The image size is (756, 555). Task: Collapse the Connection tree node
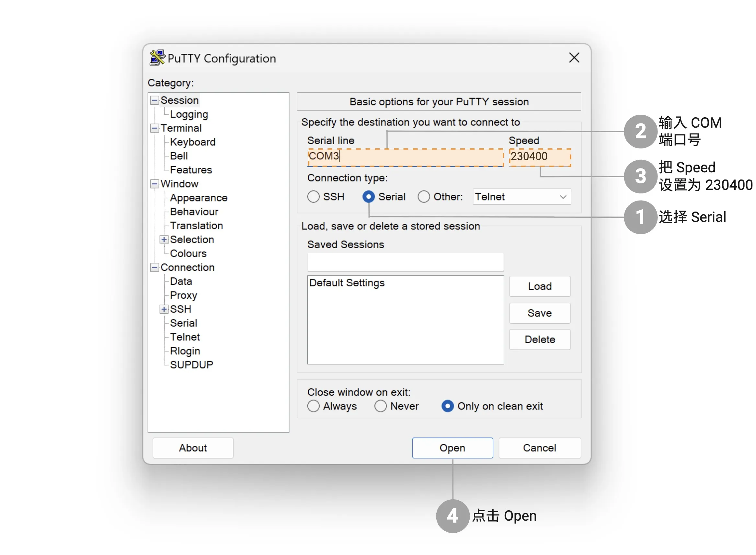(154, 267)
